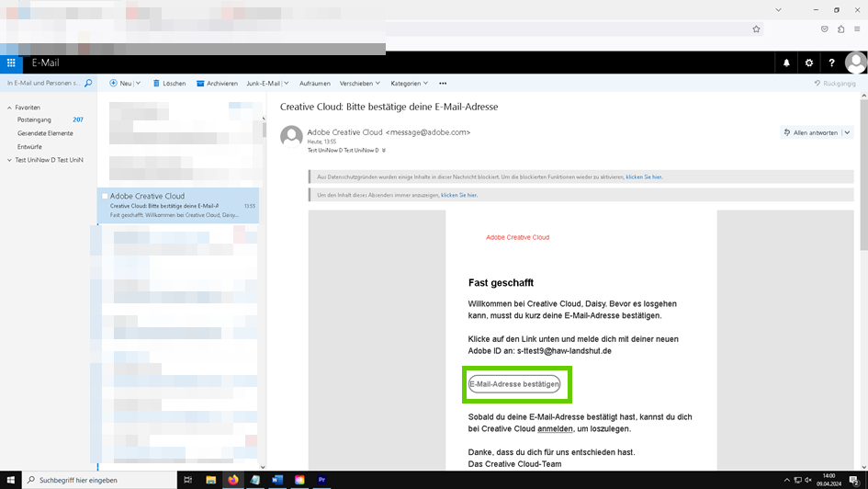Expand the Neu dropdown arrow
The width and height of the screenshot is (868, 489).
(138, 84)
